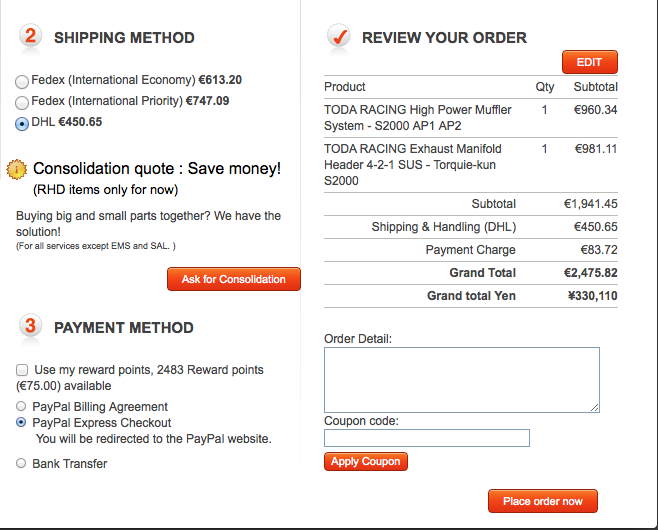Select Fedex International Priority shipping
This screenshot has width=658, height=530.
(x=22, y=102)
